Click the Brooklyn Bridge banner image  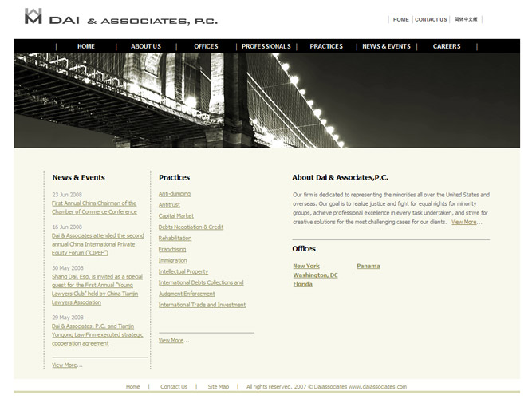pos(266,101)
